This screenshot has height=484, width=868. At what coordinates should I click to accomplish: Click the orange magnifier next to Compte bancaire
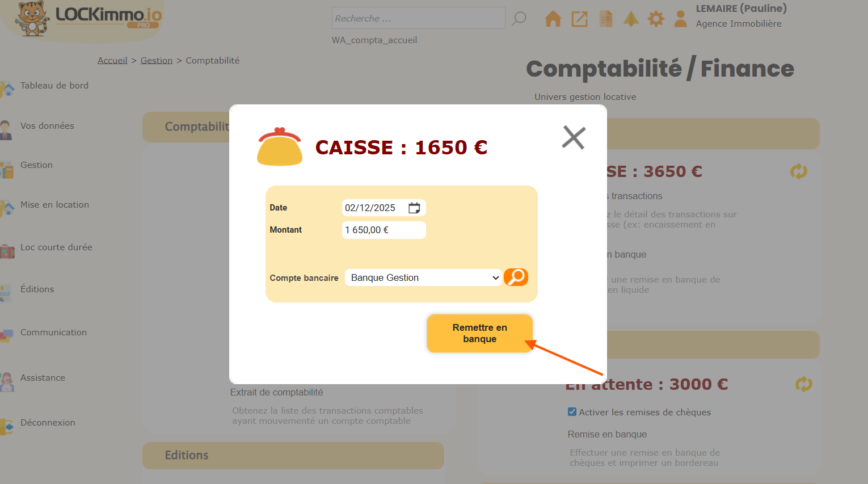coord(516,277)
